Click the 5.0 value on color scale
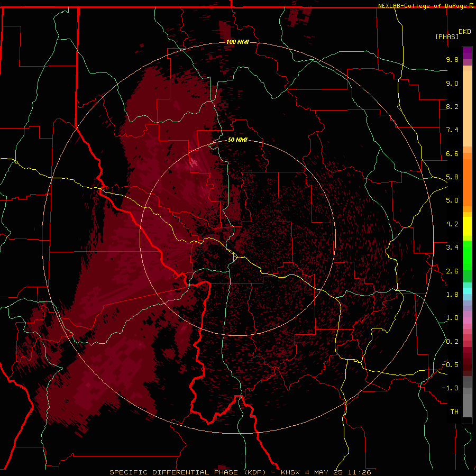Image resolution: width=476 pixels, height=476 pixels. (x=452, y=200)
